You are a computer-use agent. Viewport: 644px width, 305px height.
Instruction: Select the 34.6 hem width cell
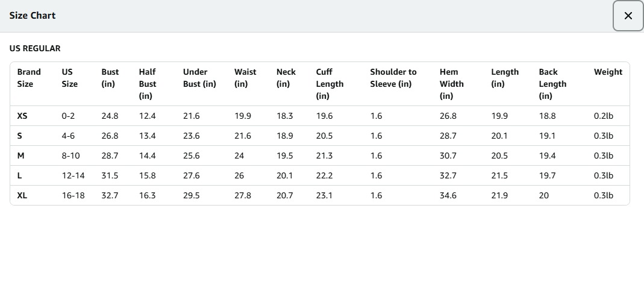coord(448,195)
